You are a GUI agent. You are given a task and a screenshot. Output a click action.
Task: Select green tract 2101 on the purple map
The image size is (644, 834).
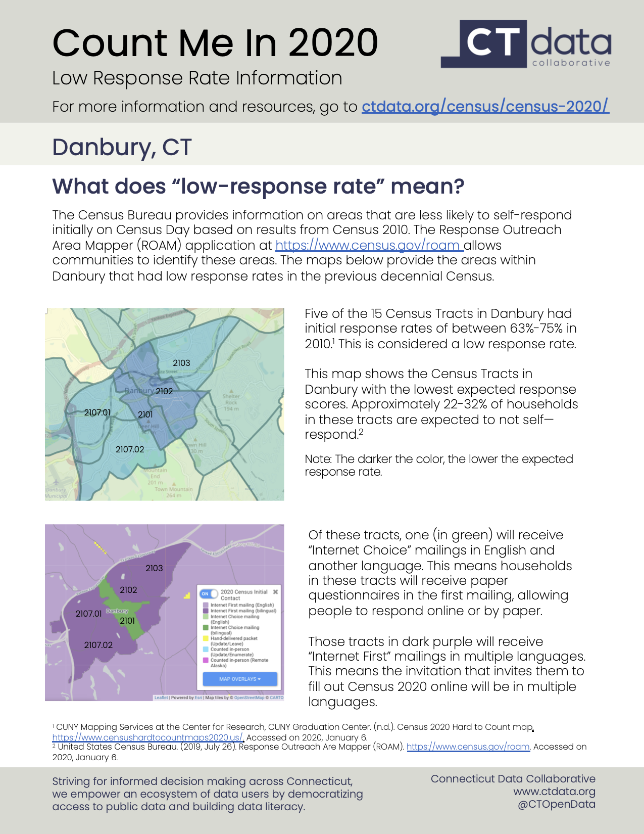[127, 621]
